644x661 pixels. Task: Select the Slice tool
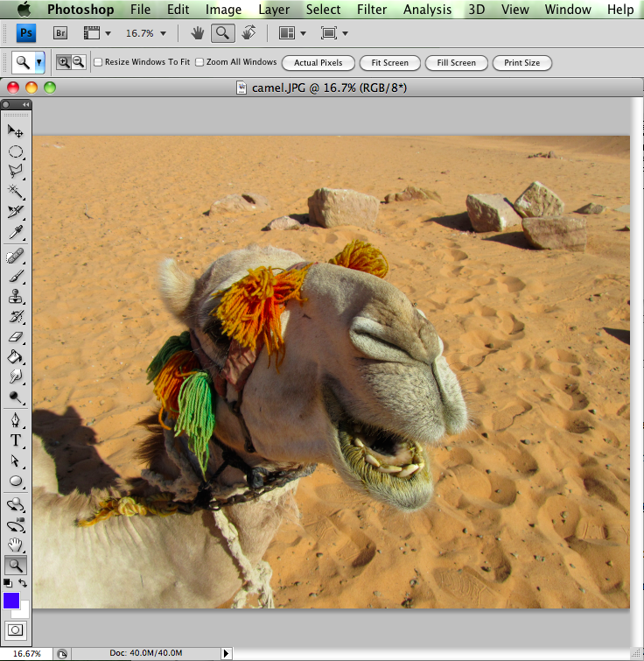pos(16,211)
